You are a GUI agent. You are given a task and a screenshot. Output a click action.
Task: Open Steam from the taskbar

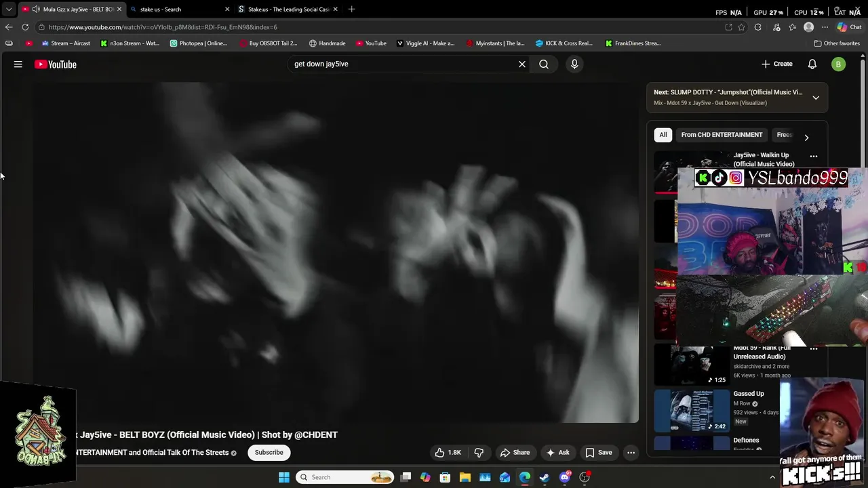point(545,477)
